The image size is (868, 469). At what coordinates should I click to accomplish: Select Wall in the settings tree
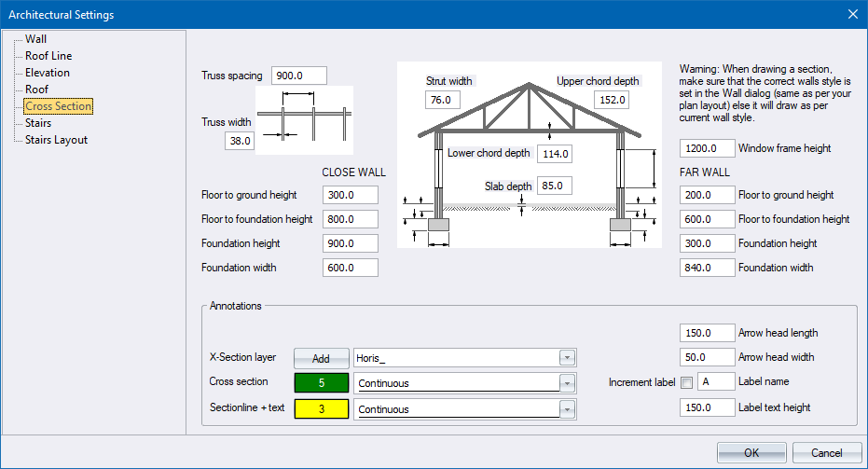point(35,39)
